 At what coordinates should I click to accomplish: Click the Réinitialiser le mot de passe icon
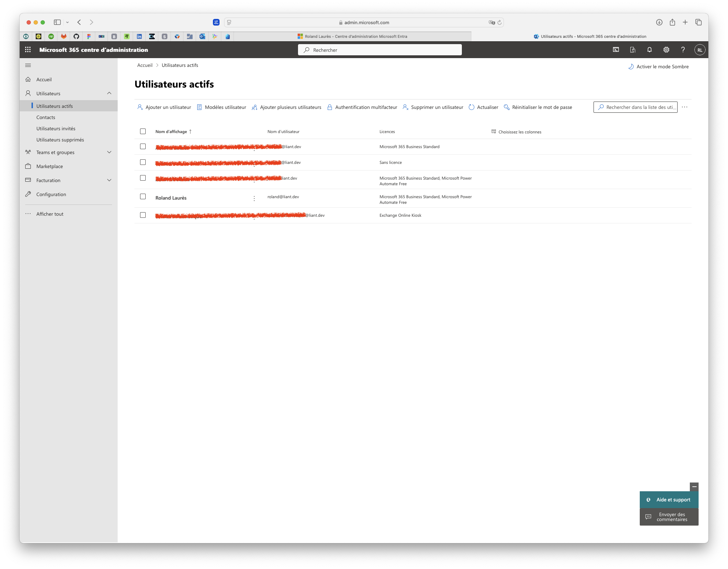click(x=506, y=107)
